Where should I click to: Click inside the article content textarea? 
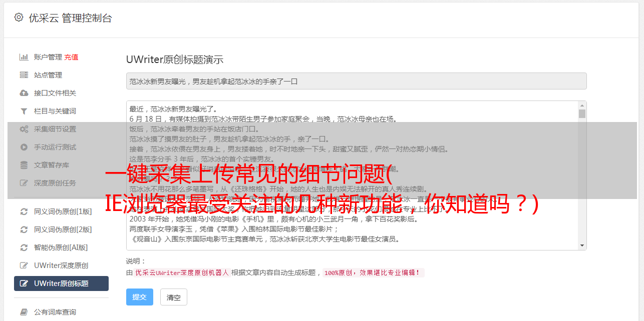coord(352,175)
